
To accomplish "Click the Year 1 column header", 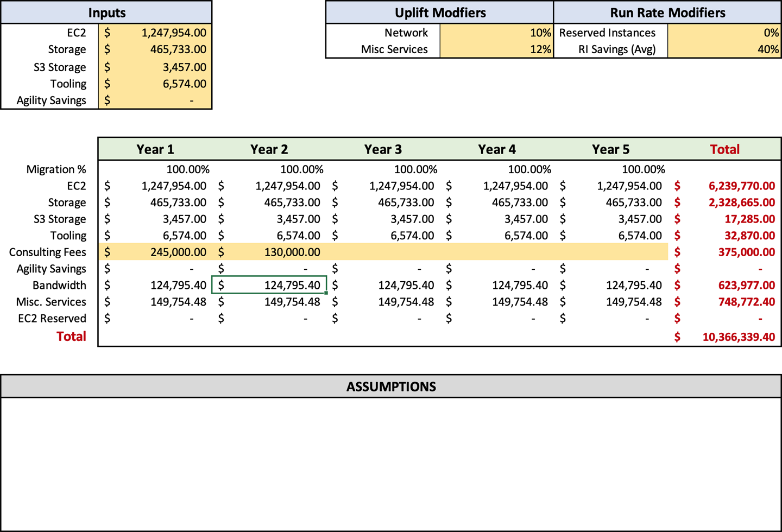I will click(155, 149).
